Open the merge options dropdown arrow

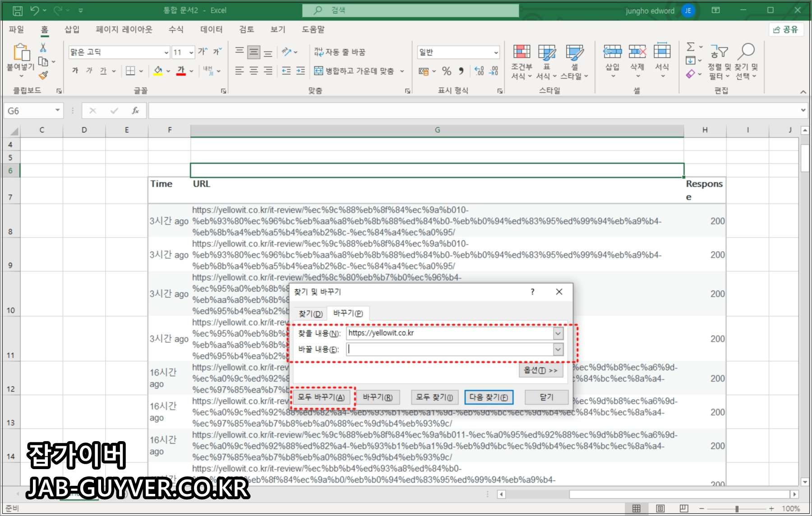(x=402, y=71)
